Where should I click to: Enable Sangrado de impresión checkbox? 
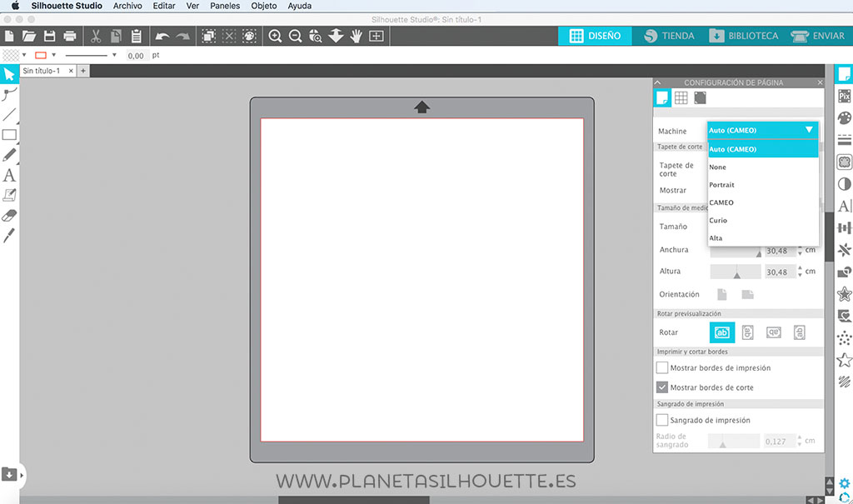coord(662,420)
